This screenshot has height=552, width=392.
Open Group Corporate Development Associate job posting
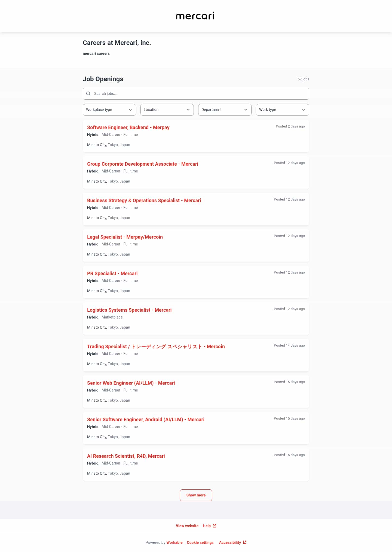pyautogui.click(x=143, y=164)
